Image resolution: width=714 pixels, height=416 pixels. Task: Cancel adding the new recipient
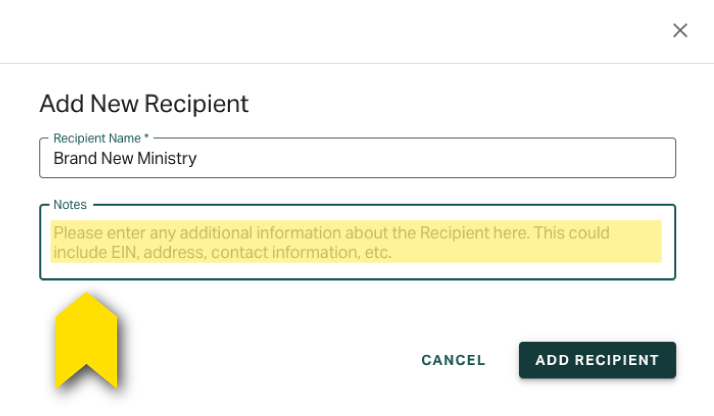[453, 360]
